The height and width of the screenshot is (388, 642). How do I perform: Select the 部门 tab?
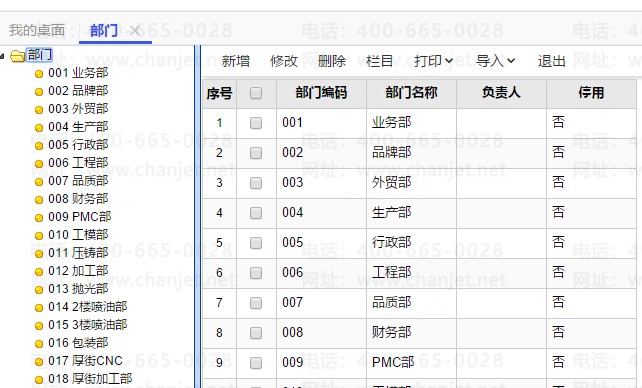(104, 31)
